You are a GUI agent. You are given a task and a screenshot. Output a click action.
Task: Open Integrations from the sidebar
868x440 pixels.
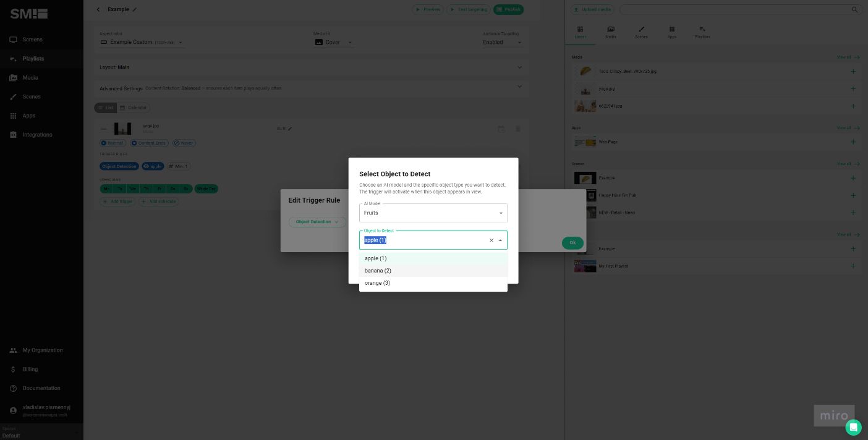(x=37, y=135)
